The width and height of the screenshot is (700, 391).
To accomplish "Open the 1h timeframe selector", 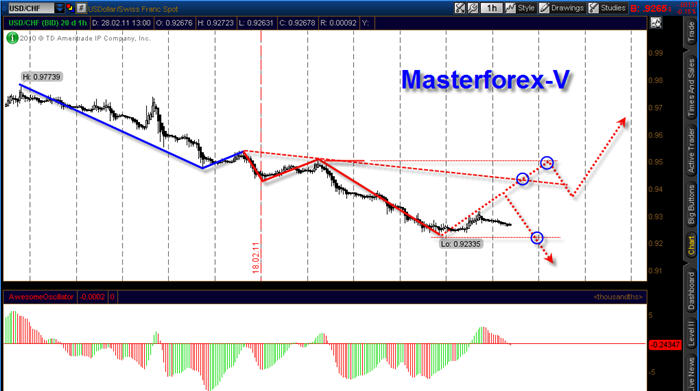I will coord(492,8).
